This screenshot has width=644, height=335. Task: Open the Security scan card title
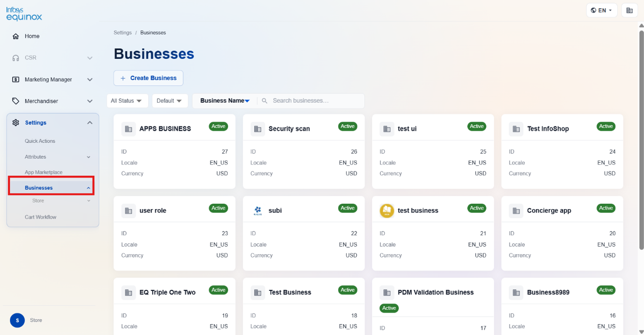289,129
